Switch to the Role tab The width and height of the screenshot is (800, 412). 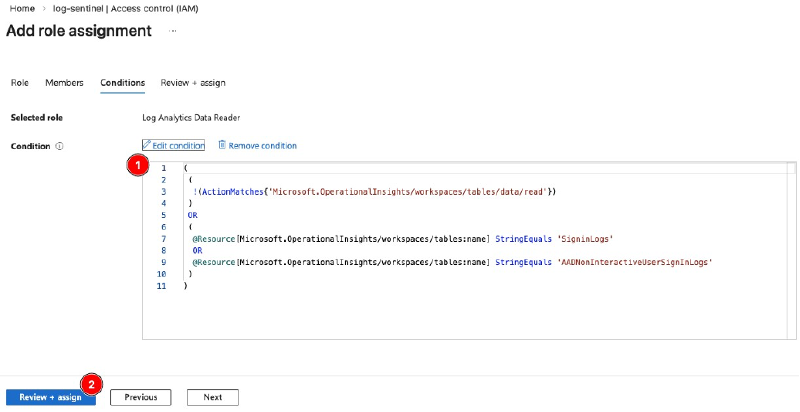[x=19, y=82]
